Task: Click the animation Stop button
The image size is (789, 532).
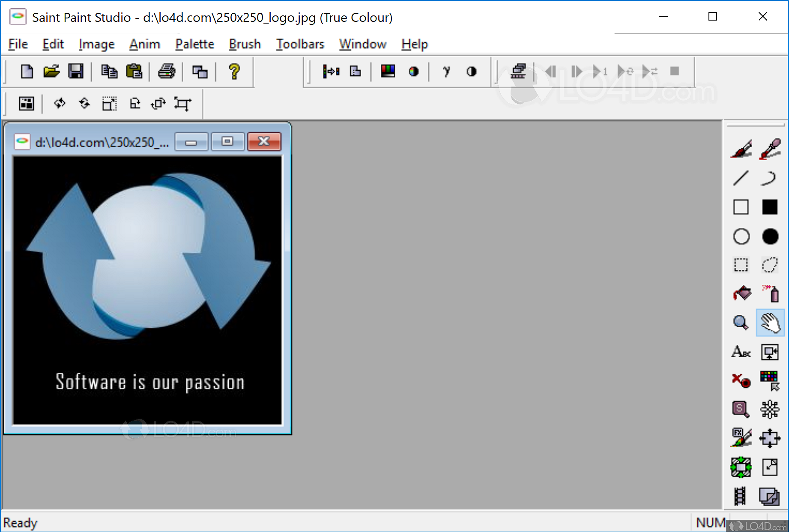Action: [x=675, y=72]
